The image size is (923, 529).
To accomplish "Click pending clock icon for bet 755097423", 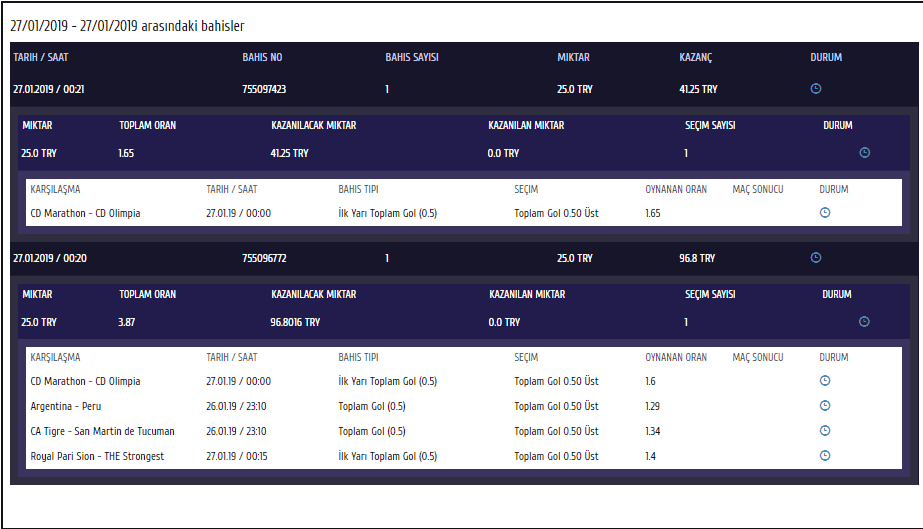I will pos(816,89).
